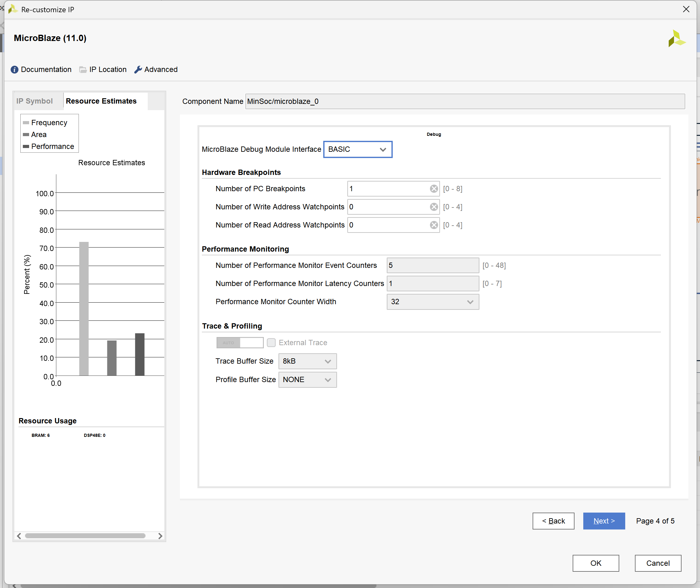Open the MicroBlaze Debug Module Interface dropdown

(358, 149)
